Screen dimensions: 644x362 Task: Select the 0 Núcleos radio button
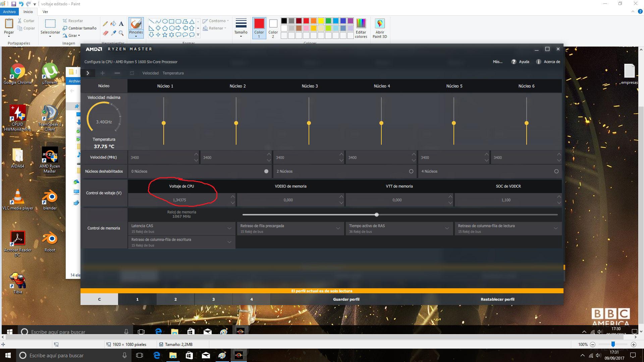click(x=266, y=171)
